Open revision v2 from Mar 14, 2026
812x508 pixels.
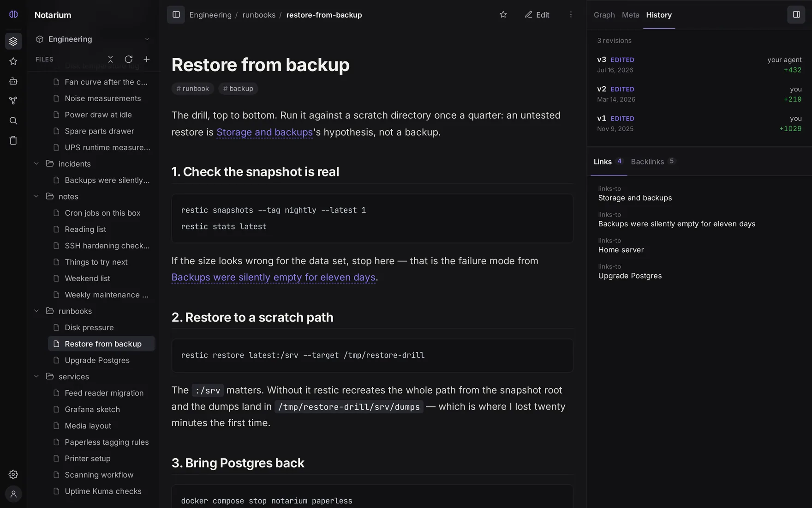click(699, 94)
